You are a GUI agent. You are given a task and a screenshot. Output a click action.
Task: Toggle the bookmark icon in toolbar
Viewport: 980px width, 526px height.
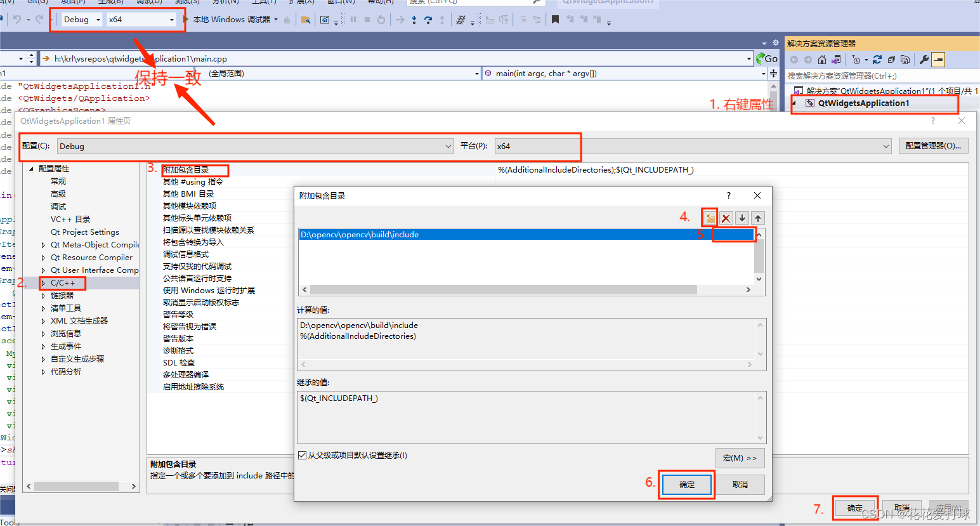point(555,20)
